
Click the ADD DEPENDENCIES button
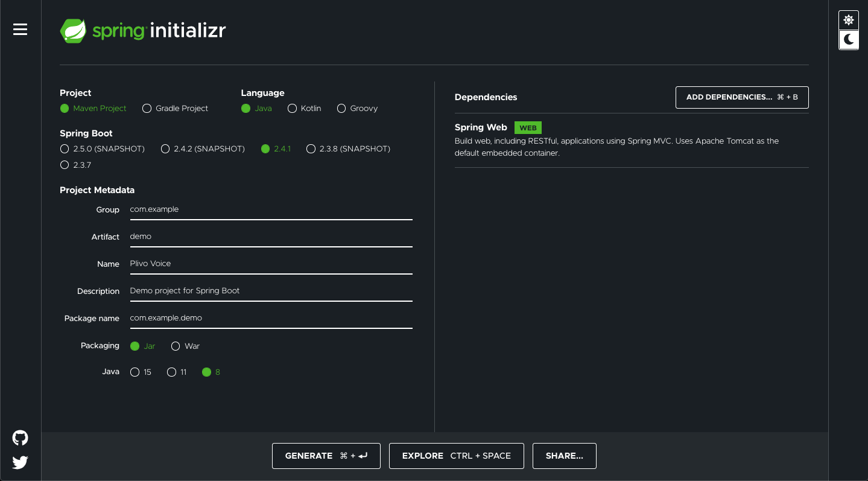pos(741,97)
